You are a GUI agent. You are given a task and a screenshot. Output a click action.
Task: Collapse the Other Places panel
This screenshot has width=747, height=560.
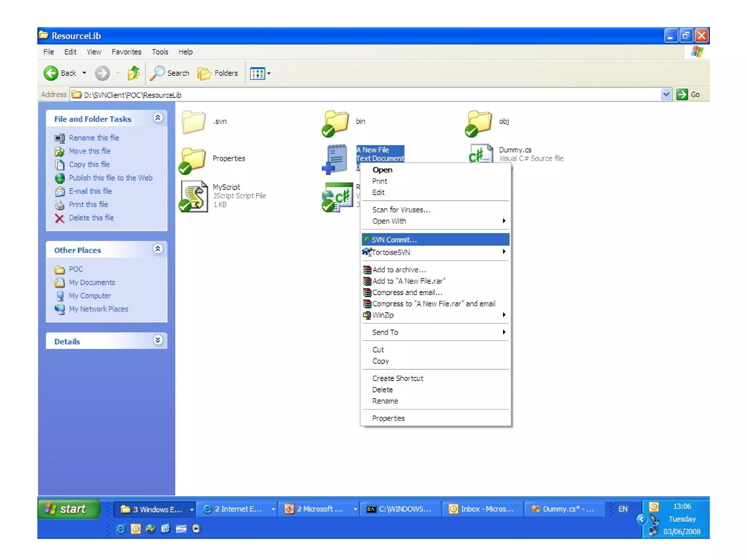pos(158,249)
